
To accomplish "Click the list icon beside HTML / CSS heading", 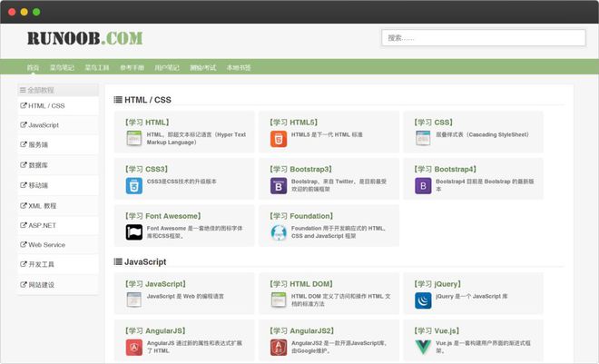I will 118,100.
